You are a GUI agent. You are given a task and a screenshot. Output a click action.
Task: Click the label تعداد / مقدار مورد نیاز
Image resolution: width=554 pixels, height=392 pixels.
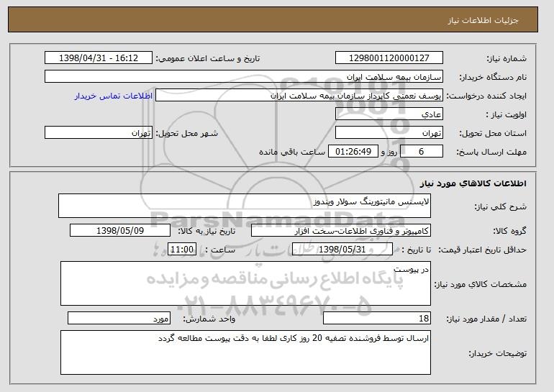pyautogui.click(x=486, y=319)
